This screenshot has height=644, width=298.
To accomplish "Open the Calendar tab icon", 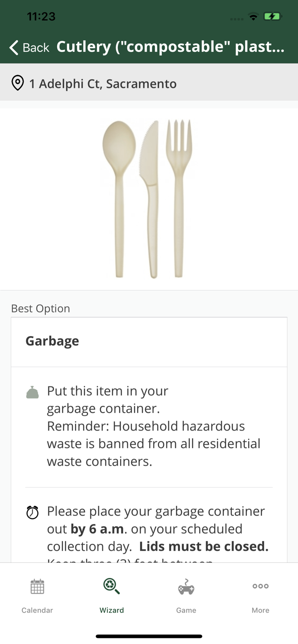I will click(x=37, y=586).
